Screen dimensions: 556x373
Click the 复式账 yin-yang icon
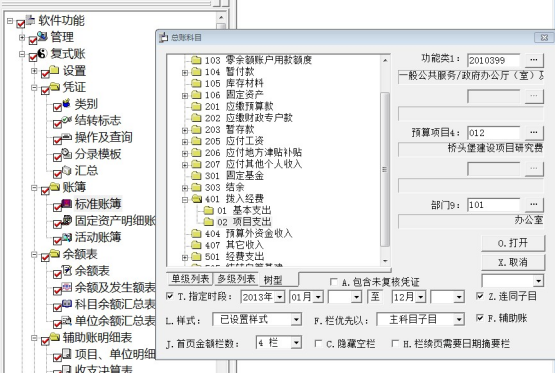[x=42, y=53]
